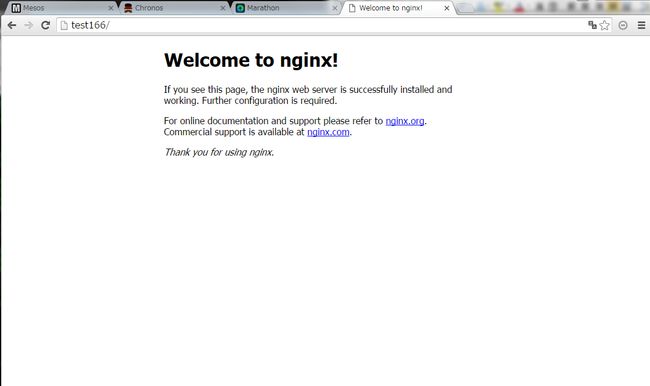Open the Chrome hamburger menu
The height and width of the screenshot is (386, 650).
641,25
